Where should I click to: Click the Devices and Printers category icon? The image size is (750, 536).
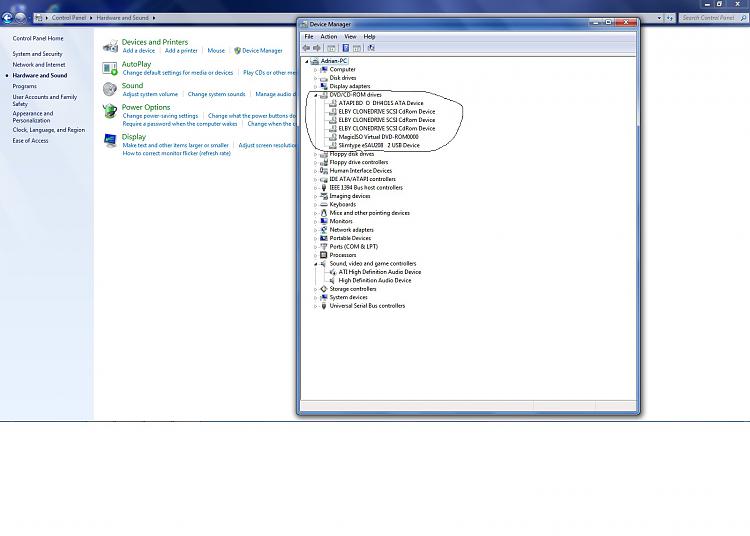click(110, 46)
